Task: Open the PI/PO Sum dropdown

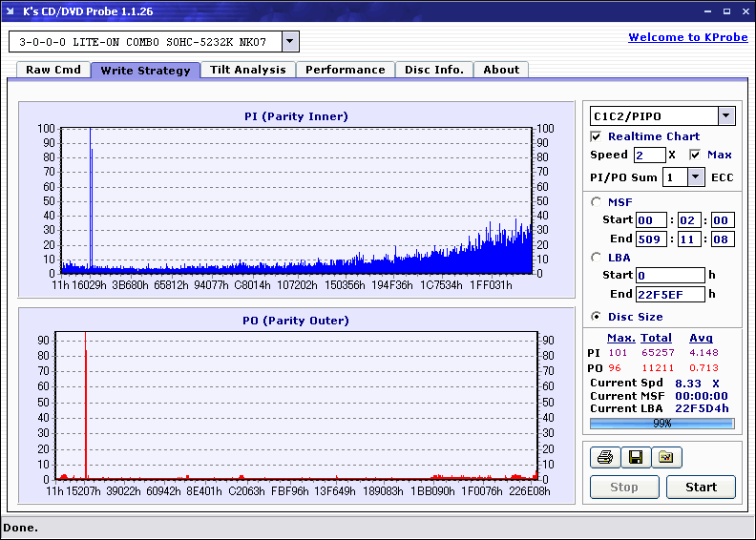Action: click(x=695, y=177)
